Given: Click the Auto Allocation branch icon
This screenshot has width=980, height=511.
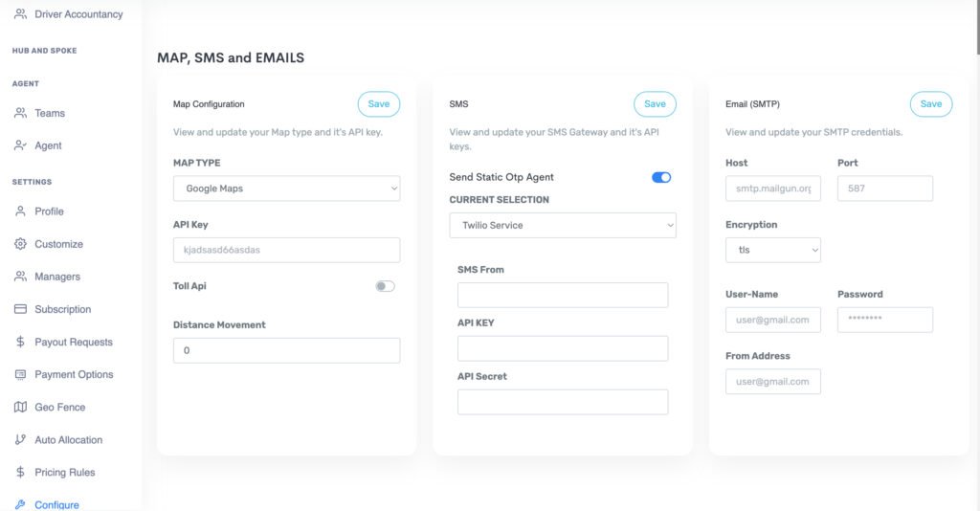Looking at the screenshot, I should [21, 440].
